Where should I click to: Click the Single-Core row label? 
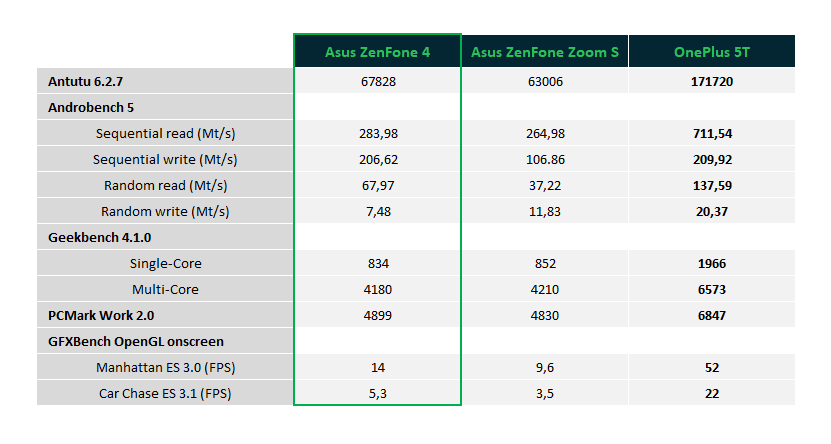coord(165,263)
